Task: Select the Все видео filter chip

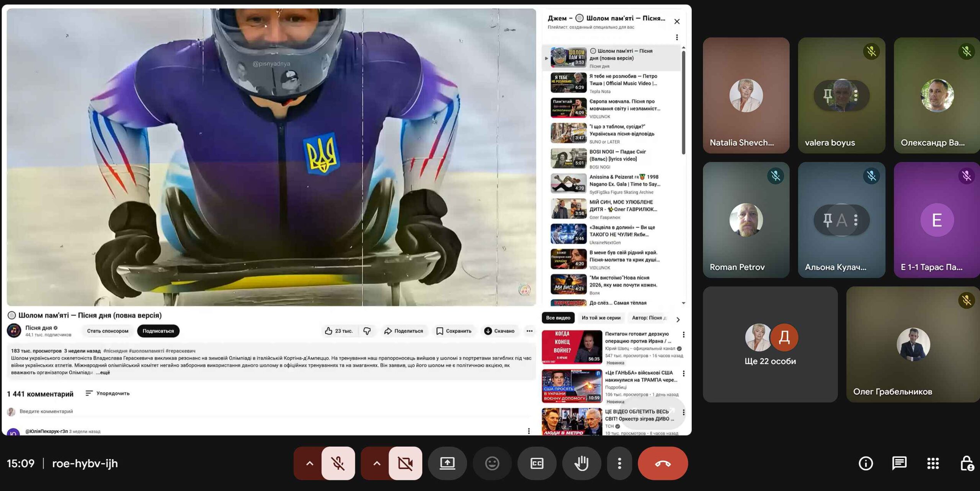Action: 558,318
